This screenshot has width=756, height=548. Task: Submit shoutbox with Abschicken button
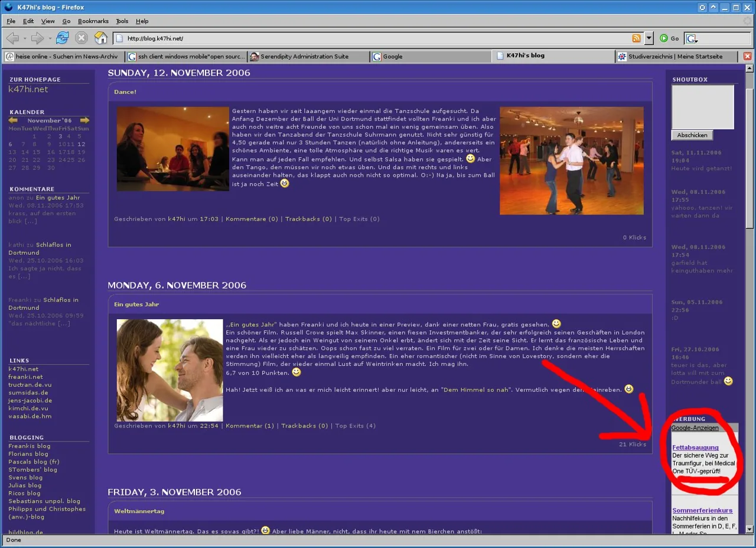692,135
